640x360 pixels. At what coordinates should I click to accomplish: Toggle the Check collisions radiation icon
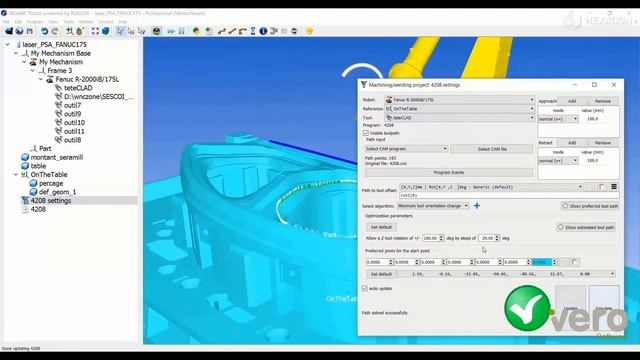156,31
